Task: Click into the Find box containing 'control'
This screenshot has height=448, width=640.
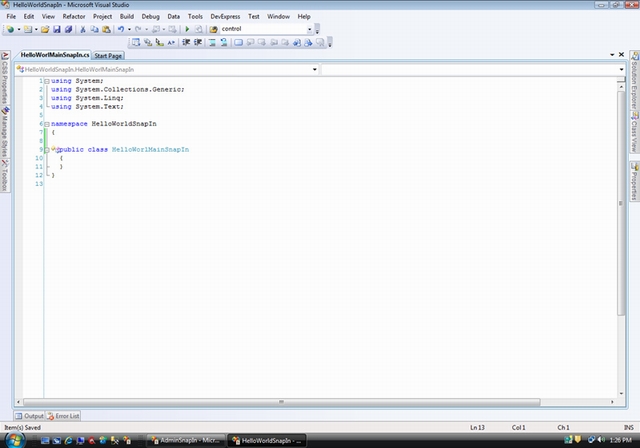Action: coord(263,29)
